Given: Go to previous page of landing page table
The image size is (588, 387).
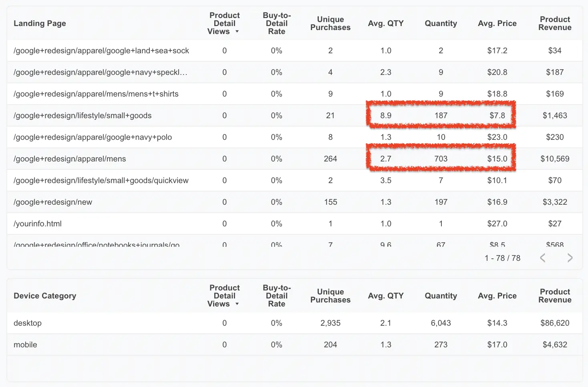Looking at the screenshot, I should (543, 258).
